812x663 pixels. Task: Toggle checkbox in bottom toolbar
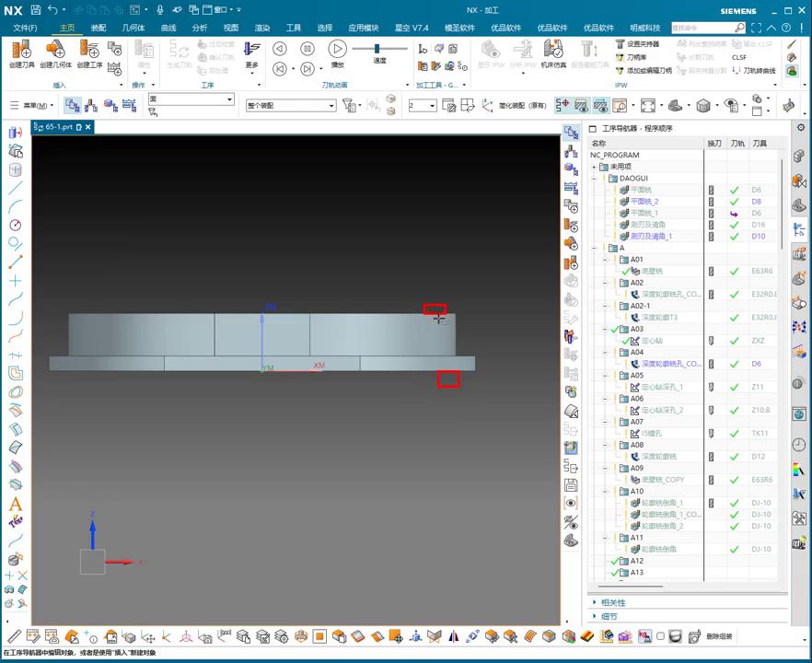click(x=660, y=636)
